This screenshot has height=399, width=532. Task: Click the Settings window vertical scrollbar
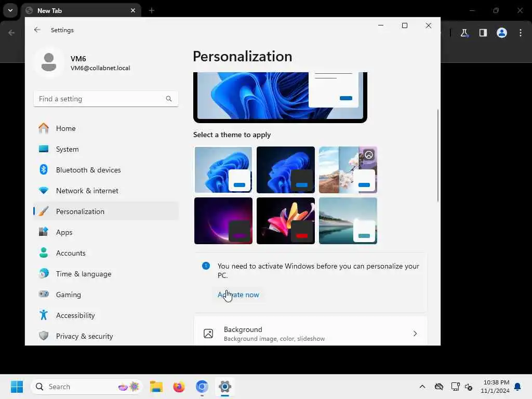(x=437, y=155)
